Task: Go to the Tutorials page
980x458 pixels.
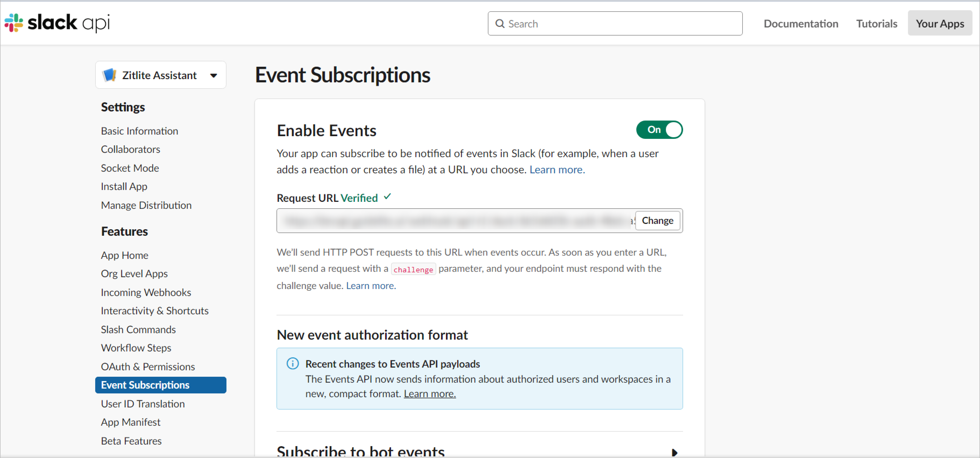Action: pos(876,24)
